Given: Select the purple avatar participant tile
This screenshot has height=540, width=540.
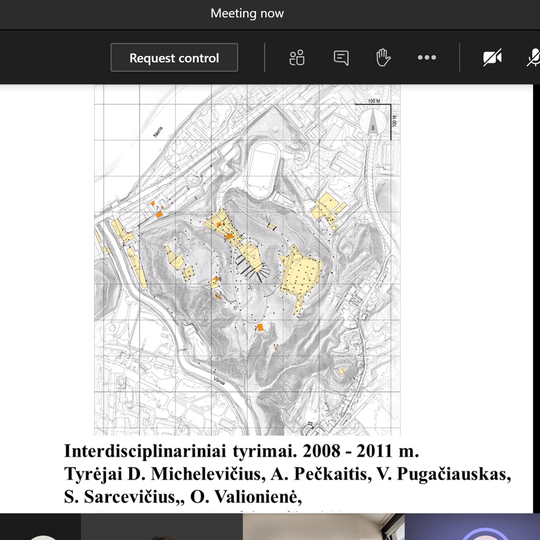Looking at the screenshot, I should [472, 527].
